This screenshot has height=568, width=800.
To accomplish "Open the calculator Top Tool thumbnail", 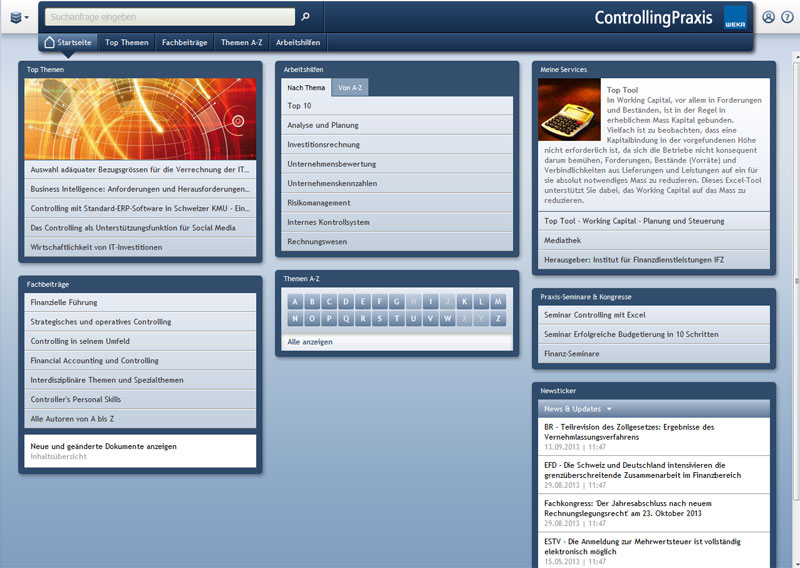I will (x=569, y=109).
